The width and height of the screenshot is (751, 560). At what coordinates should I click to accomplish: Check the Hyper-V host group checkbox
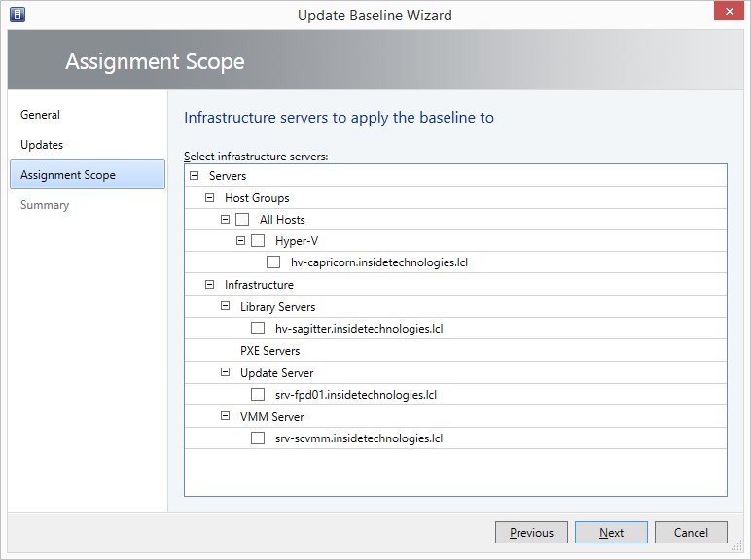point(258,241)
